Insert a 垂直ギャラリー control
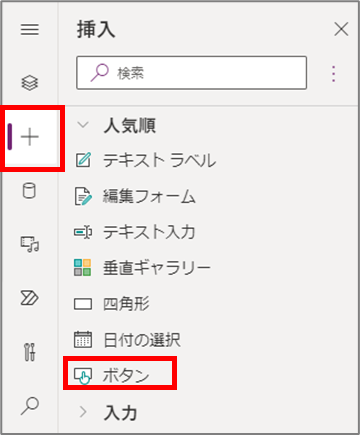 [x=142, y=268]
